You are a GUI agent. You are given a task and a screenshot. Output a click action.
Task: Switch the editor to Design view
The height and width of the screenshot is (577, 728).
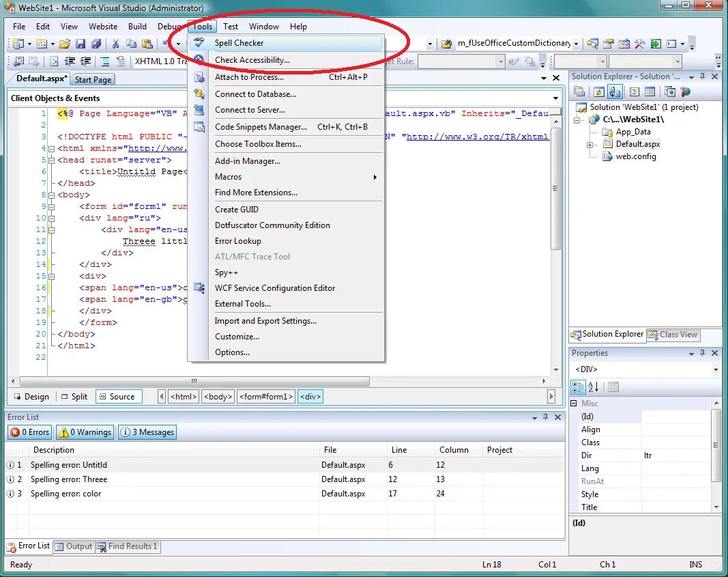(x=31, y=396)
